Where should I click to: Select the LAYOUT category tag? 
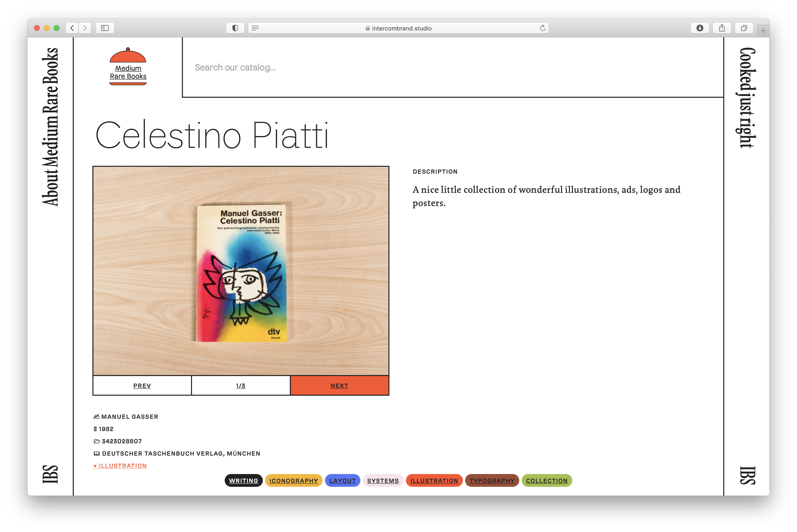(x=343, y=480)
